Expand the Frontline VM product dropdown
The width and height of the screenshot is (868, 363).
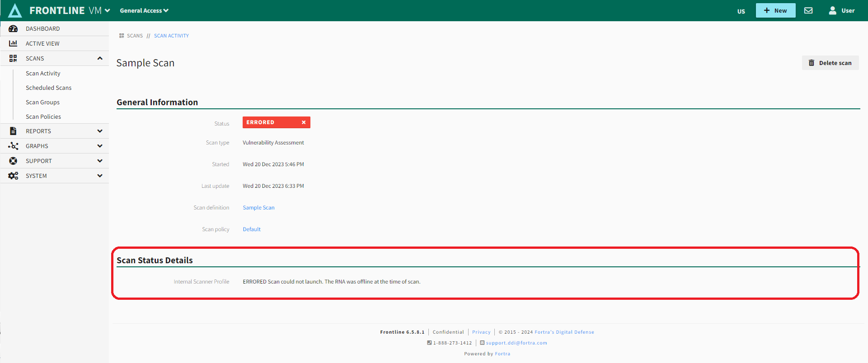point(107,10)
